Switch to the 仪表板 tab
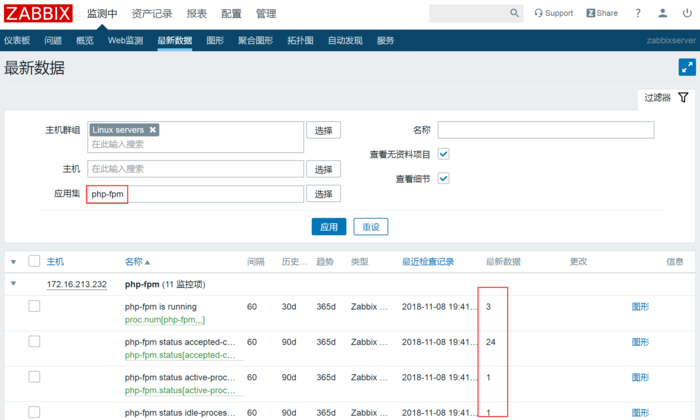The image size is (700, 420). [17, 41]
